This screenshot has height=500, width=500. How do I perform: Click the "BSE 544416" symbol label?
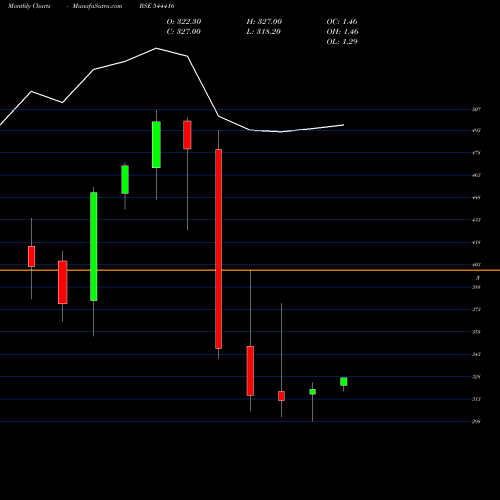(x=157, y=6)
